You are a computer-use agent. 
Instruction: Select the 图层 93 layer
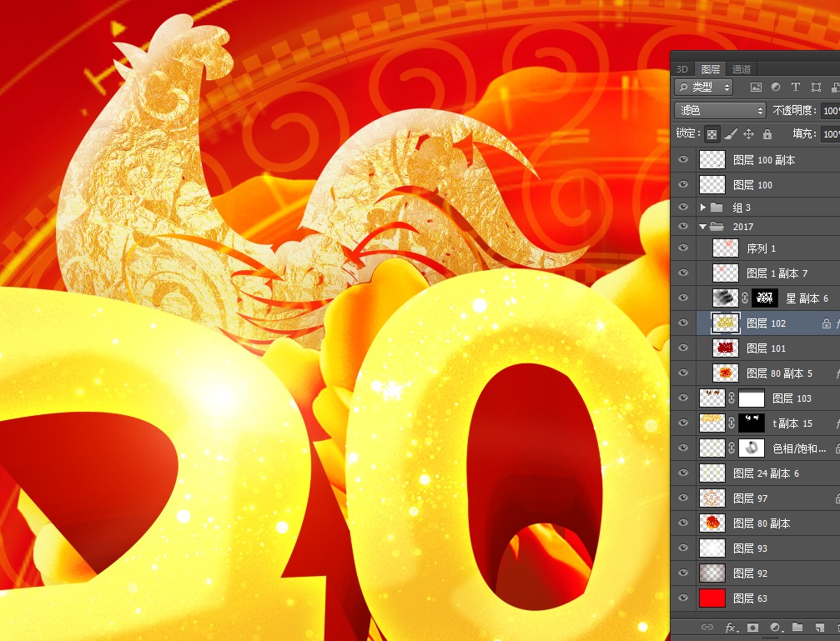click(750, 548)
